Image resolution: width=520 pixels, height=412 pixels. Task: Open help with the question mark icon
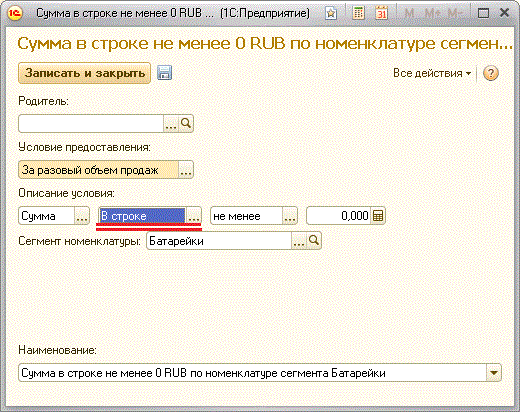(x=491, y=73)
